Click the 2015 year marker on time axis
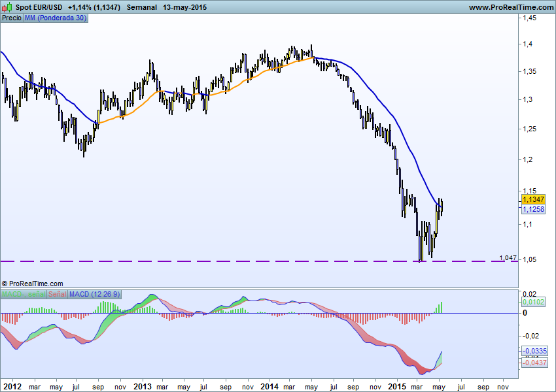The image size is (556, 392). click(x=397, y=386)
